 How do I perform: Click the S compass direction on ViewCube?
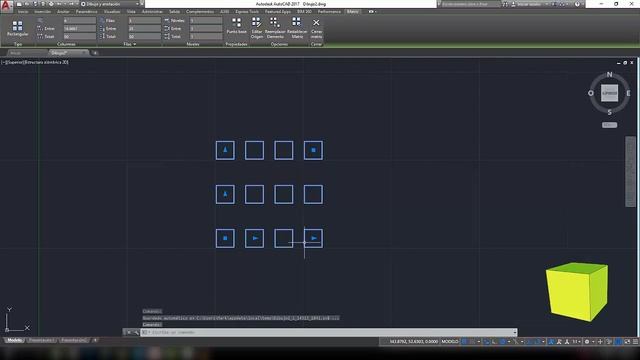point(609,112)
